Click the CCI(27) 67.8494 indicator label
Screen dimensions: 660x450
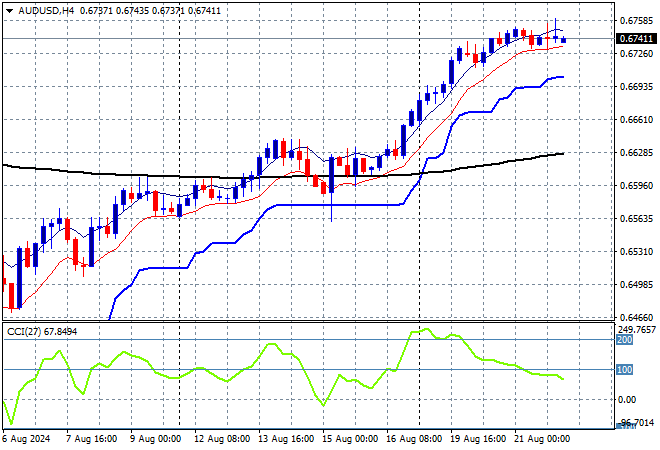pyautogui.click(x=42, y=332)
